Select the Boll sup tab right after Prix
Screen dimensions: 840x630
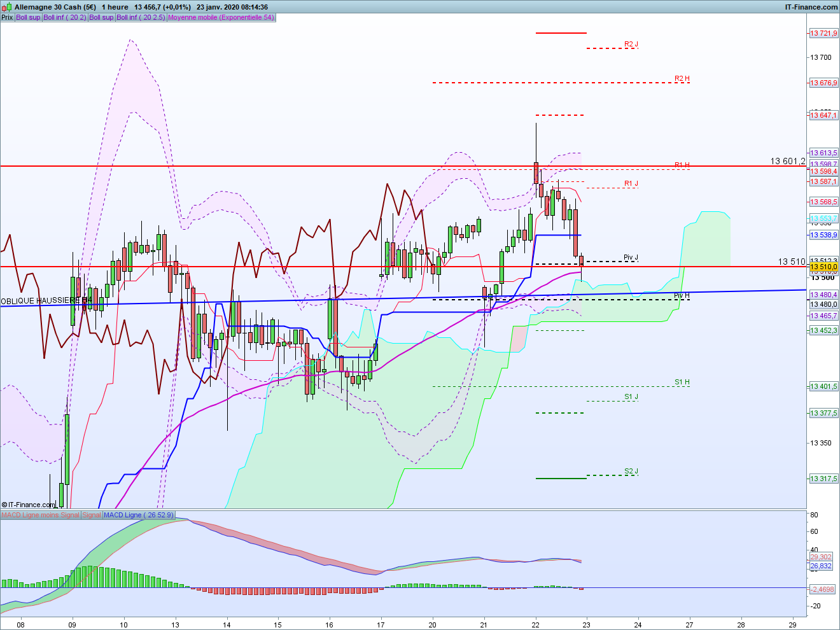(28, 17)
